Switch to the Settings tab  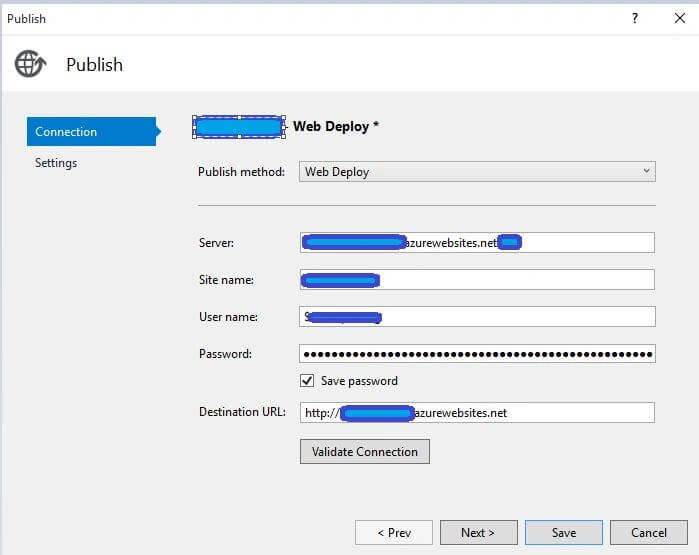[56, 163]
